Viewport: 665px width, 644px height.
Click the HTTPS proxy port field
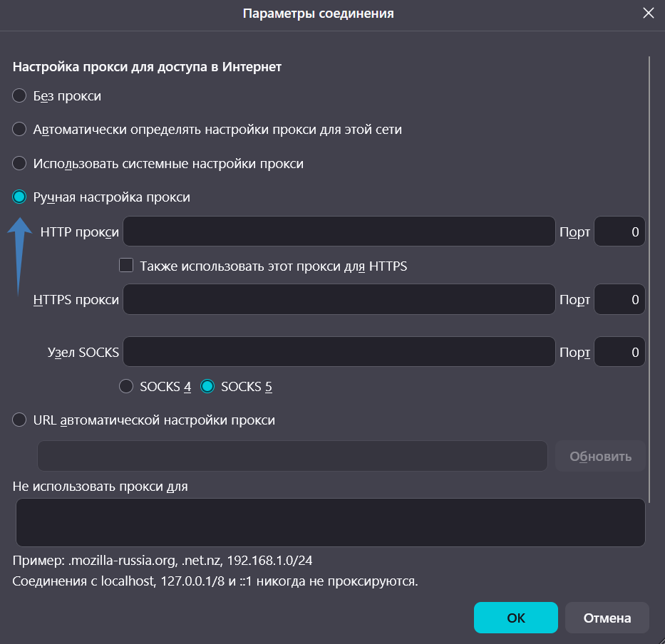tap(619, 299)
